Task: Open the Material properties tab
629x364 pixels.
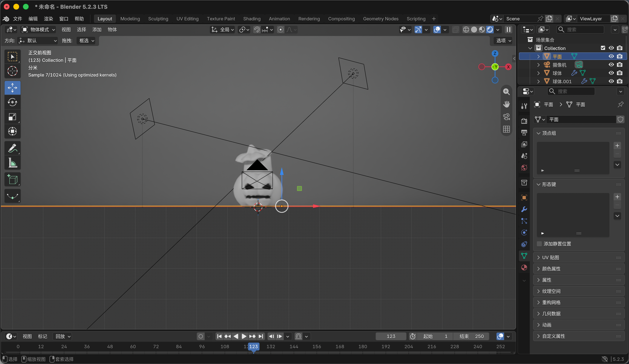Action: point(524,268)
